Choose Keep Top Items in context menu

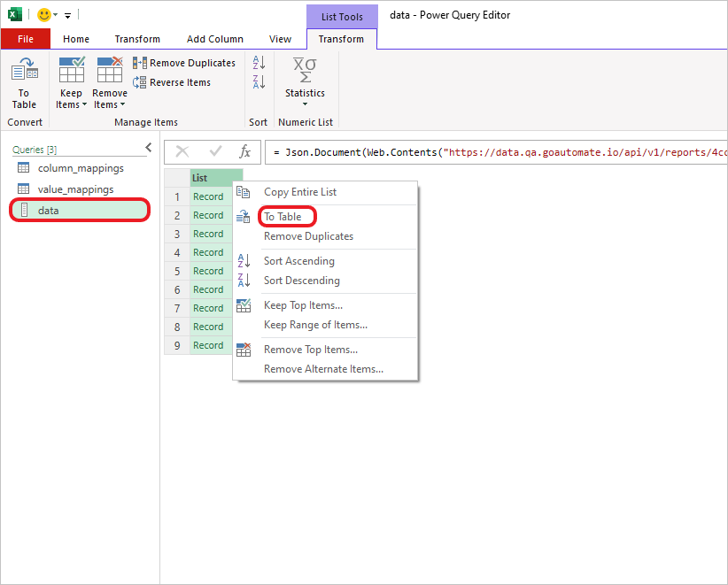(325, 305)
